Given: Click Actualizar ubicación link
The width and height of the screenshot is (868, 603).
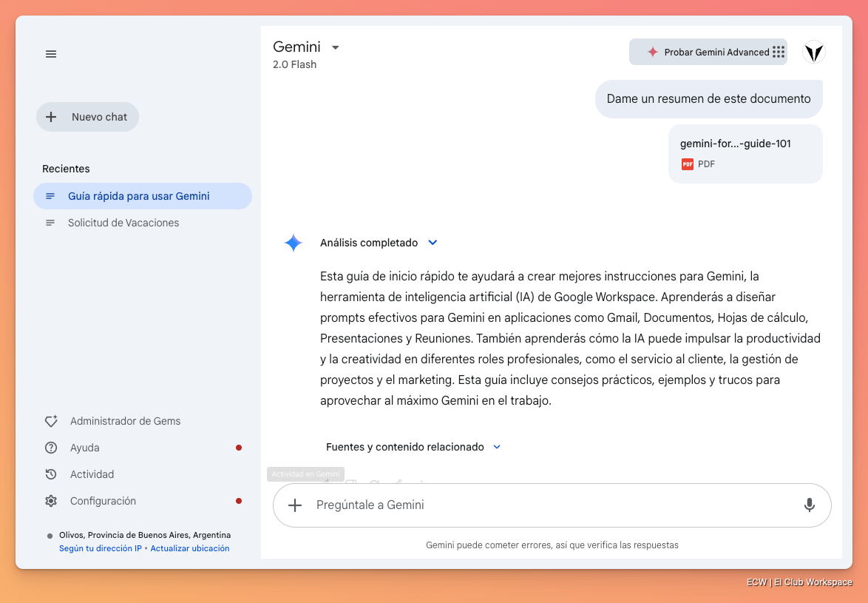Looking at the screenshot, I should click(190, 548).
